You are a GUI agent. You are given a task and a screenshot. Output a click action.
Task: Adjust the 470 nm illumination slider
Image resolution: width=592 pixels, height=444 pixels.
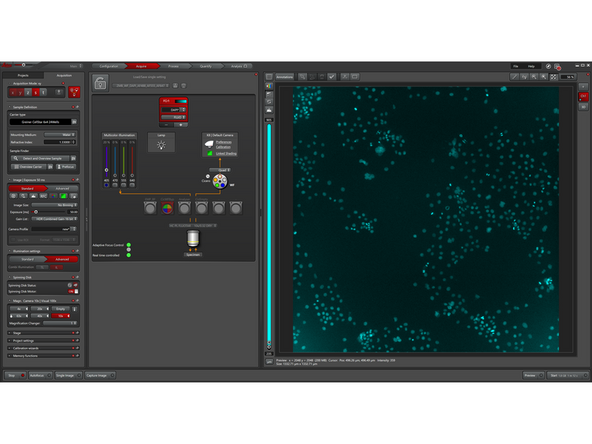click(115, 175)
